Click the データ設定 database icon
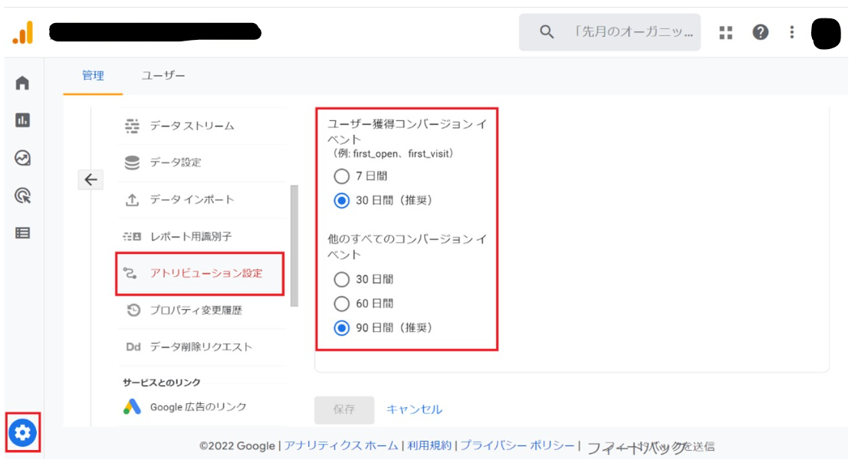This screenshot has height=473, width=868. [132, 163]
